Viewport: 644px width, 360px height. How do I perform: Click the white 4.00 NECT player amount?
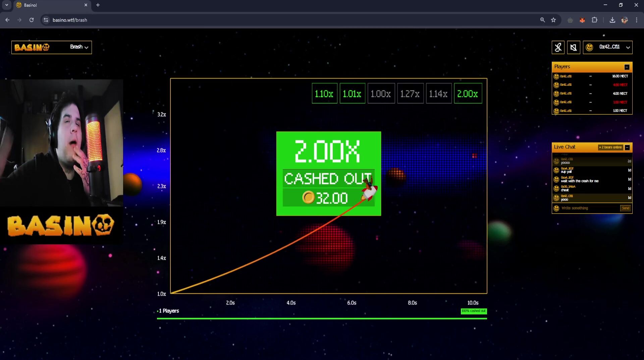(620, 94)
